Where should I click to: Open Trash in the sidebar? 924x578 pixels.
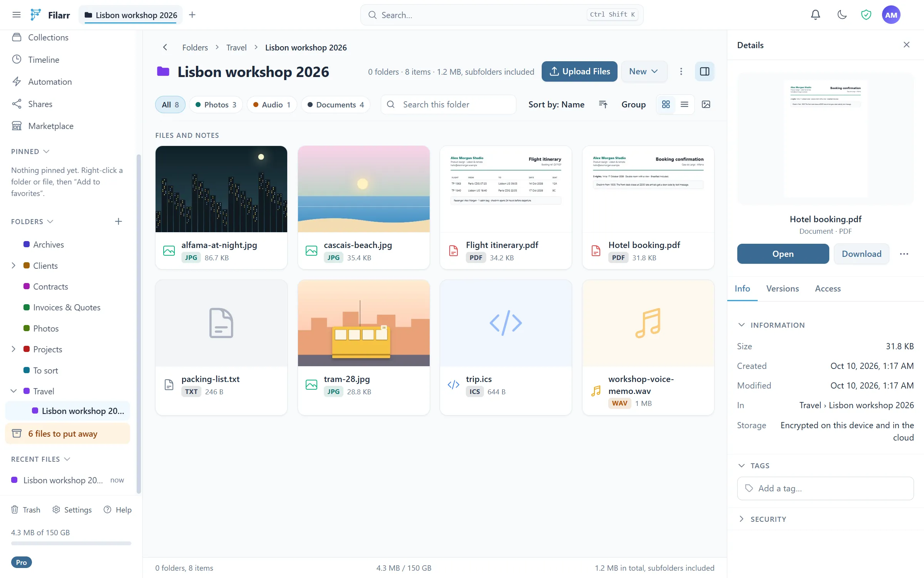25,509
